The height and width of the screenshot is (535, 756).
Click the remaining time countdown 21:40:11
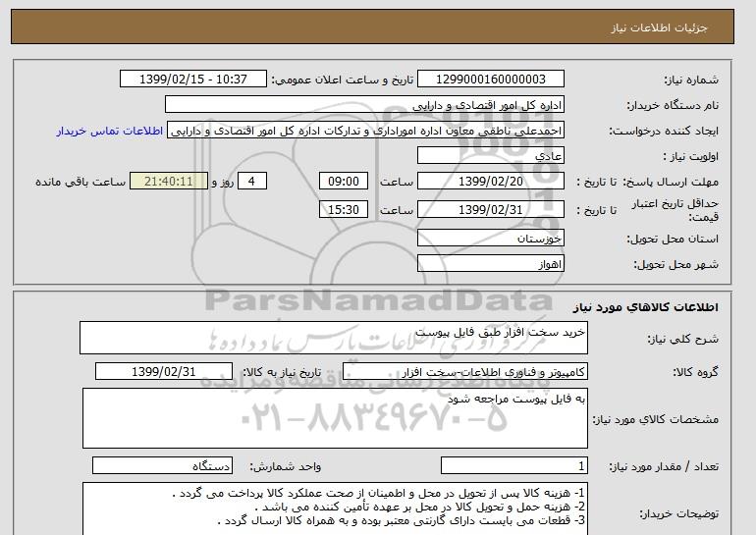pos(169,182)
